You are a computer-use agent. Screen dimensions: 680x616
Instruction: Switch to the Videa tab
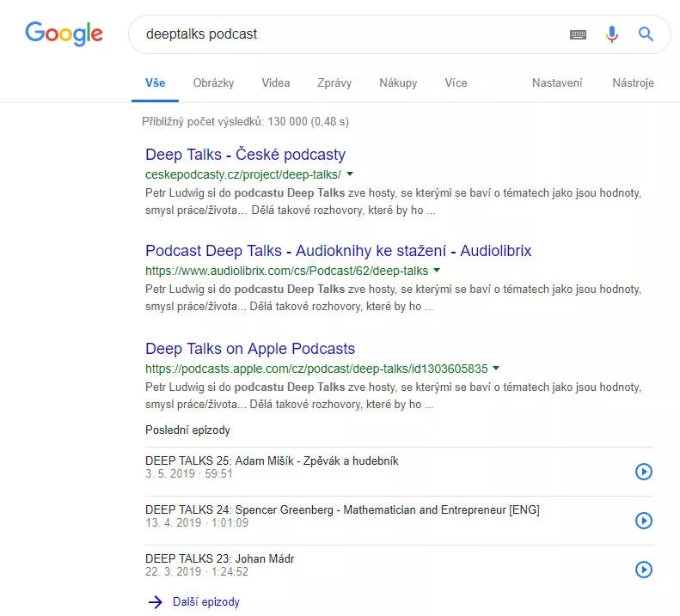276,82
